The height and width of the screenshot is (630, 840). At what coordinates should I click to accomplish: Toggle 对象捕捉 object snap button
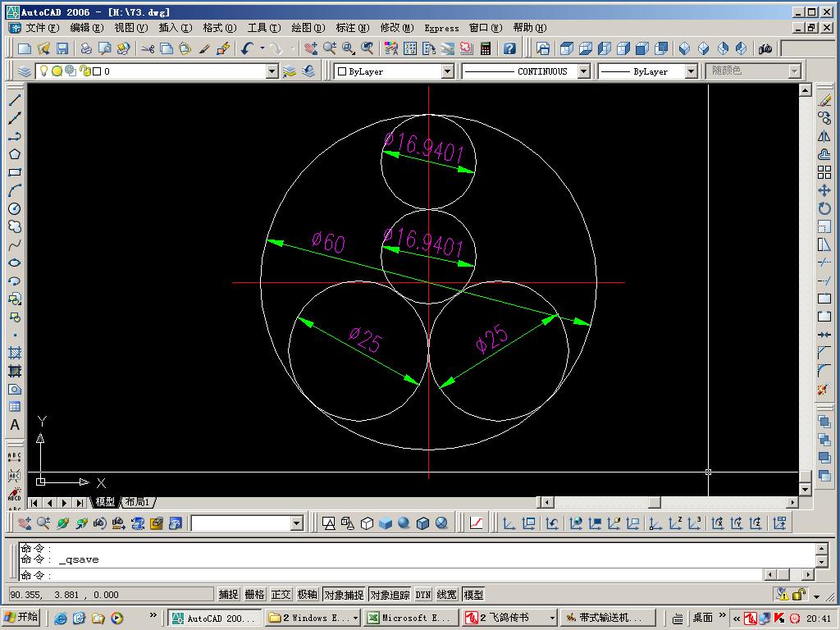click(x=344, y=595)
